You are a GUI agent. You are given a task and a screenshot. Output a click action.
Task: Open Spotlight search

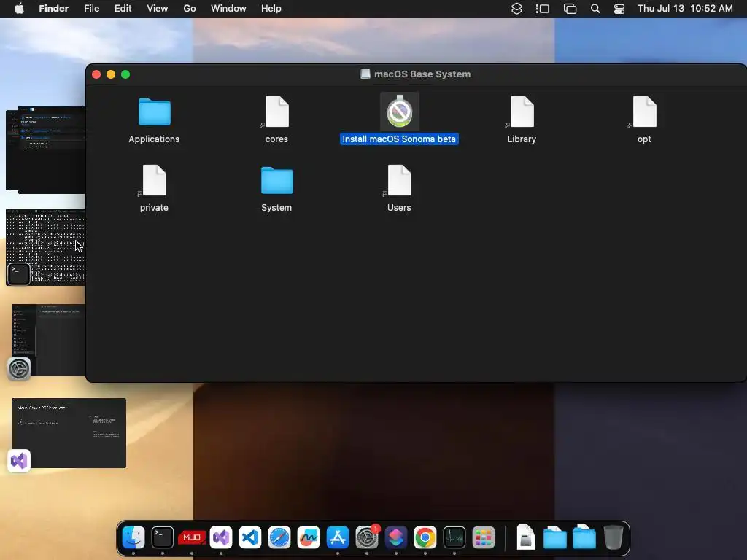click(595, 9)
